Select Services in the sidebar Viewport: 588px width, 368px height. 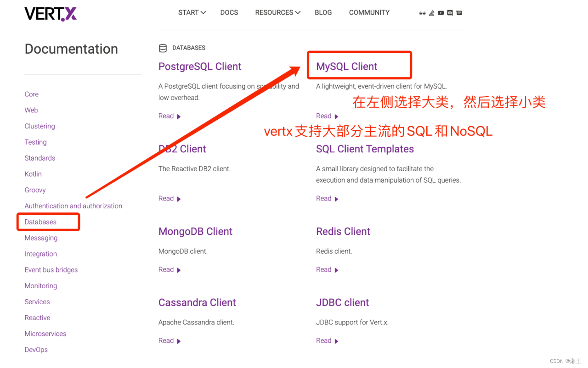37,302
